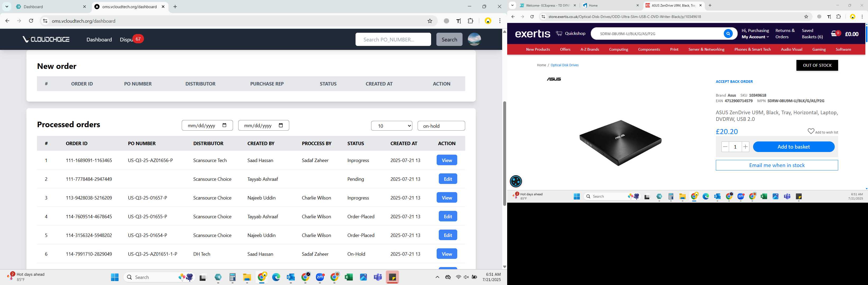Go to Dashboard in CloudChoice nav bar
The image size is (868, 285).
pos(99,39)
